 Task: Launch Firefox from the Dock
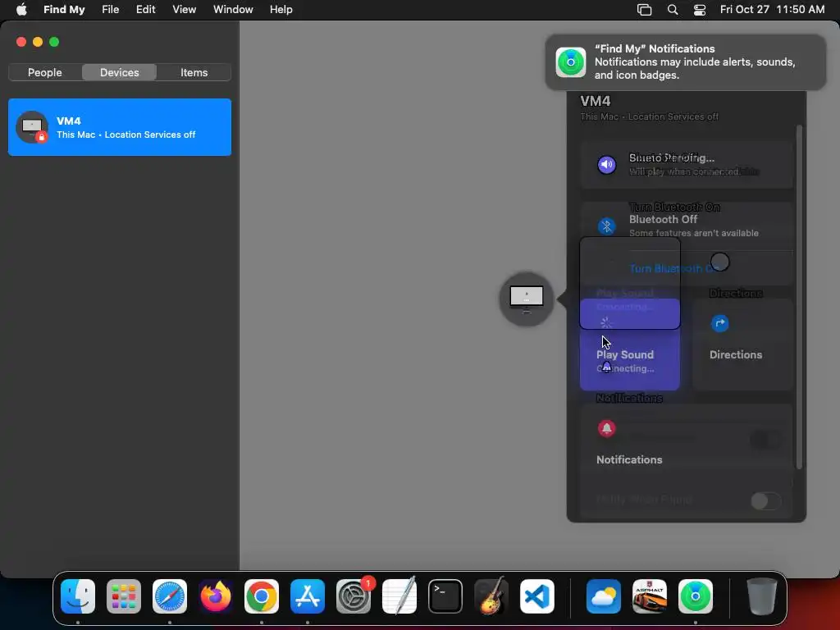click(216, 596)
